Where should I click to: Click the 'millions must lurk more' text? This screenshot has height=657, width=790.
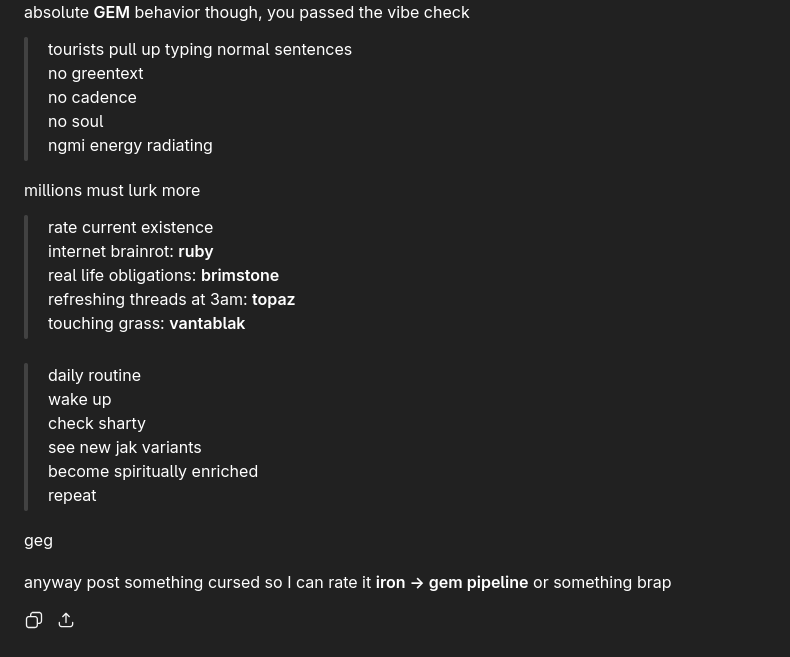click(x=112, y=190)
